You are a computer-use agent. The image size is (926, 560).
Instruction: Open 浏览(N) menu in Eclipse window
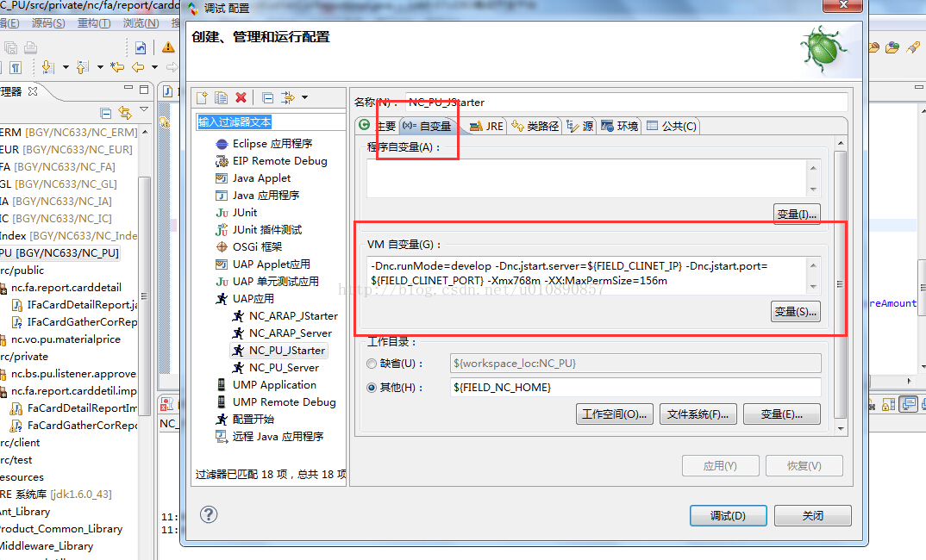tap(141, 23)
